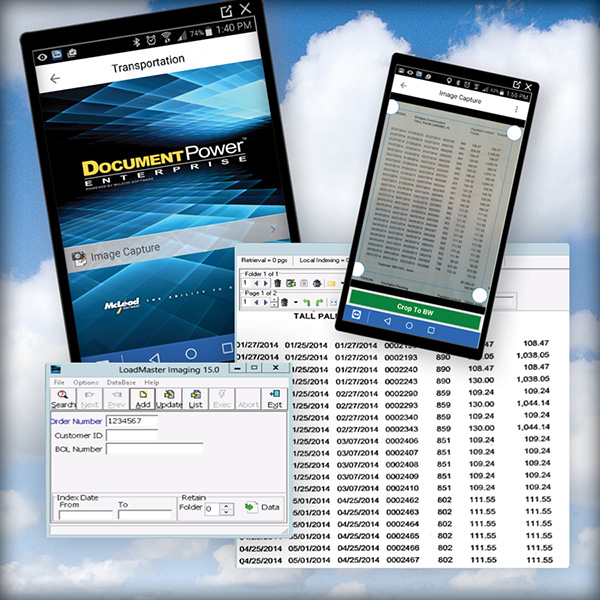Click the greyed play document icon in folder toolbar

[x=304, y=284]
